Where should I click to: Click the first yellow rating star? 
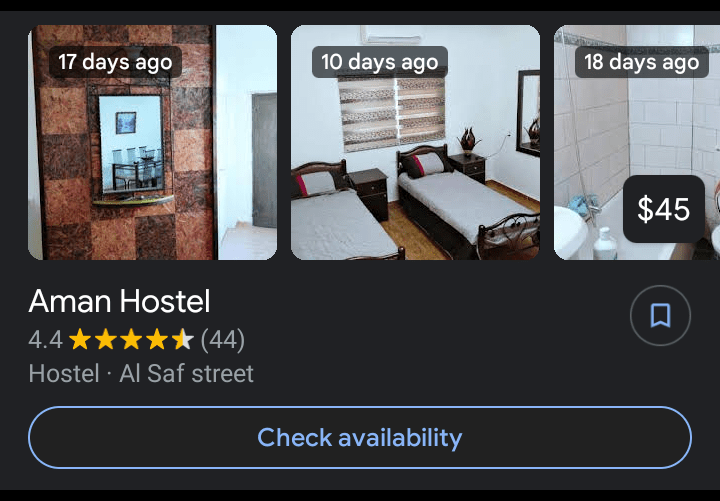coord(80,339)
